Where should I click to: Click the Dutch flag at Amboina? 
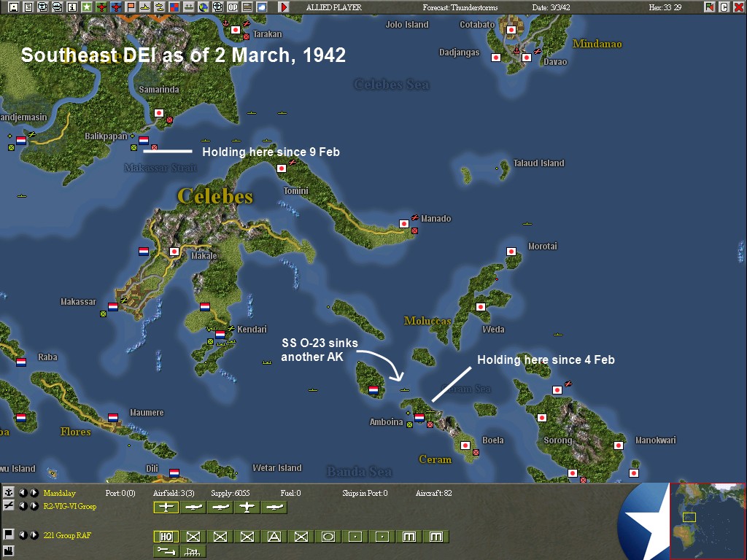click(419, 418)
